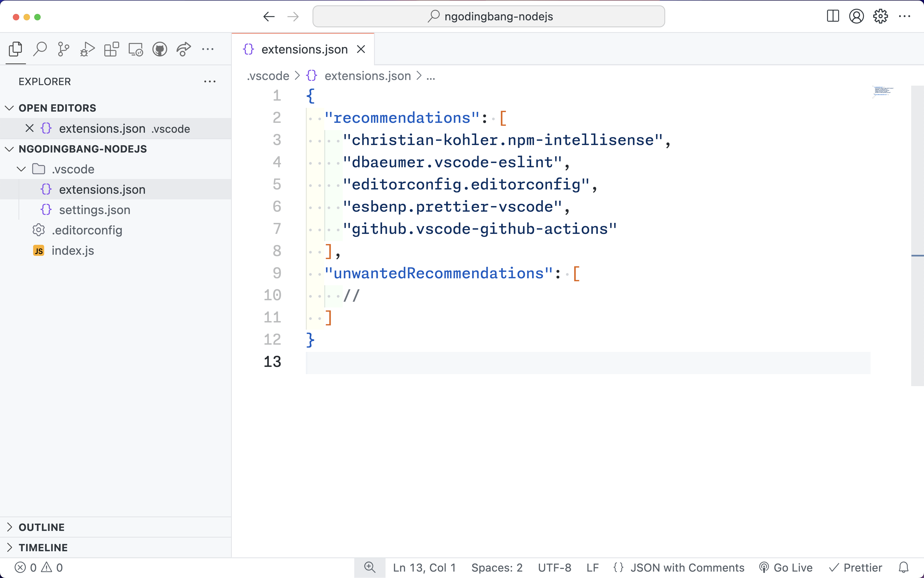Open the Explorer view icon

tap(16, 49)
